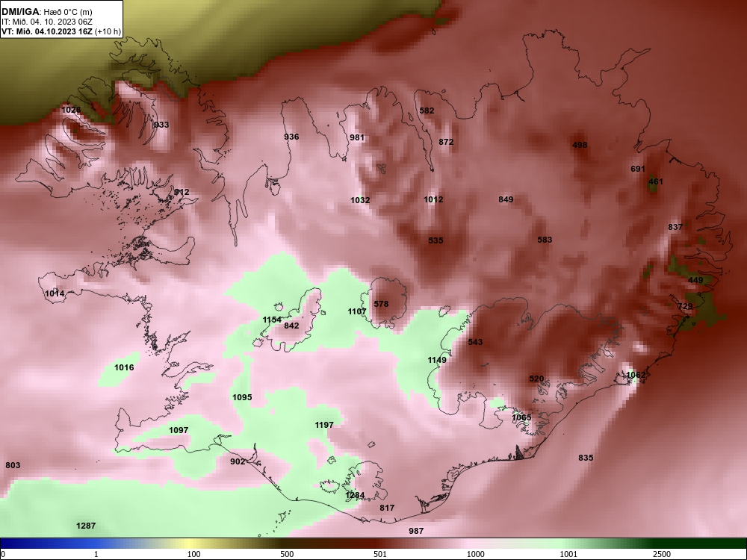This screenshot has width=747, height=560.
Task: Click the map value 583
Action: 545,240
